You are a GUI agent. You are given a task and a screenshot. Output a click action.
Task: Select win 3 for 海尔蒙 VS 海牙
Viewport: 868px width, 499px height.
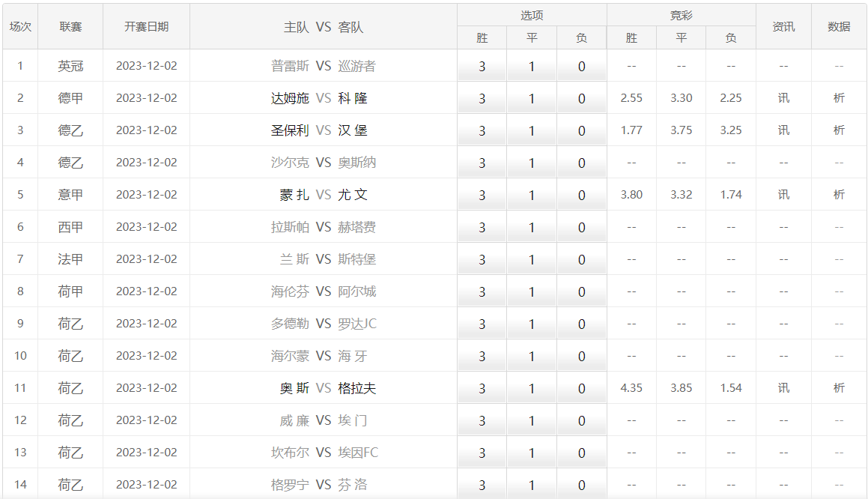[482, 356]
